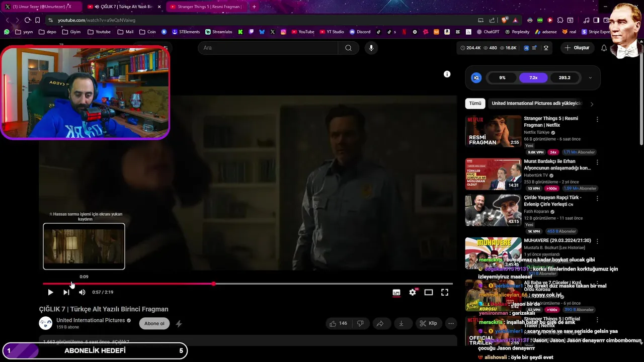Dislike the video
This screenshot has width=644, height=362.
(x=360, y=323)
